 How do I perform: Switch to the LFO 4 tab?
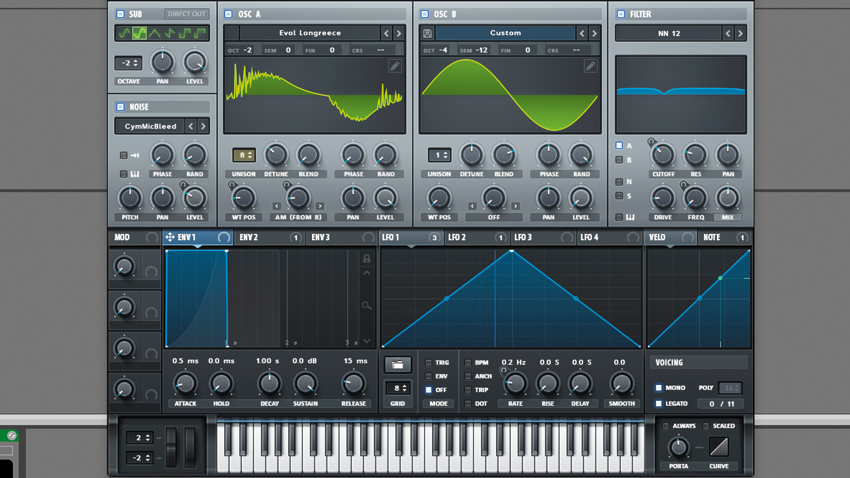(x=609, y=237)
